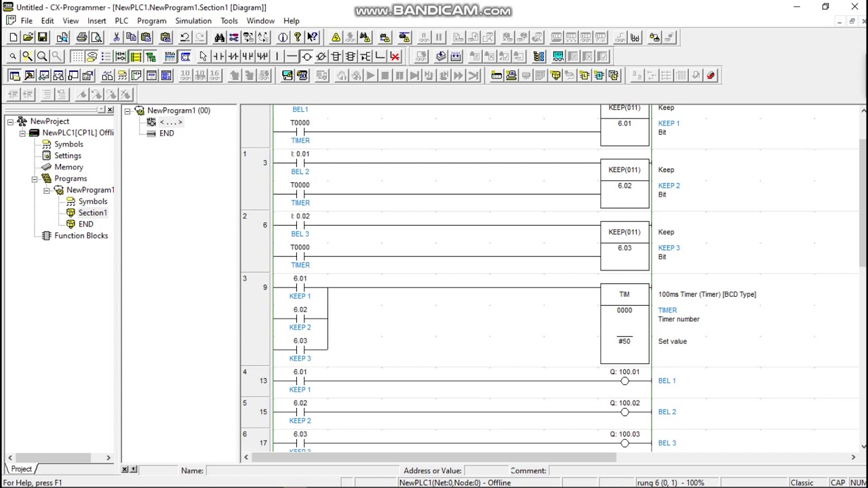Open the Simulation menu

click(x=193, y=21)
